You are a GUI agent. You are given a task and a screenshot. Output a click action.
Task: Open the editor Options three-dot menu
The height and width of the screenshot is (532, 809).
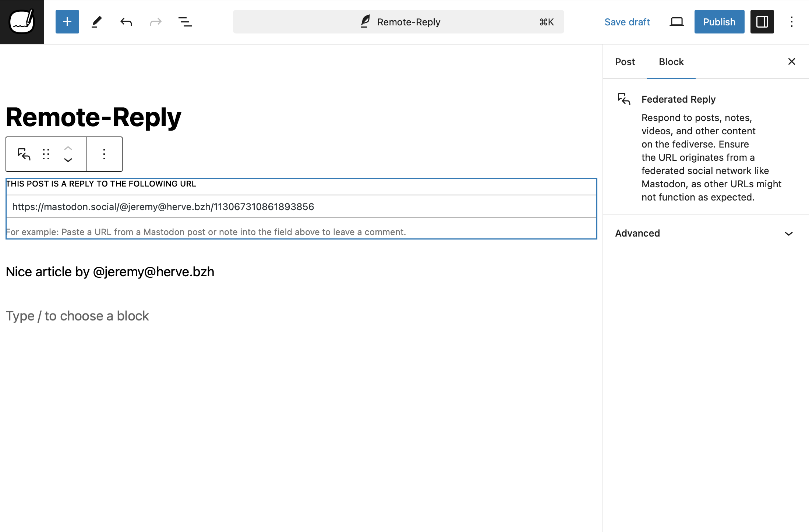coord(791,22)
